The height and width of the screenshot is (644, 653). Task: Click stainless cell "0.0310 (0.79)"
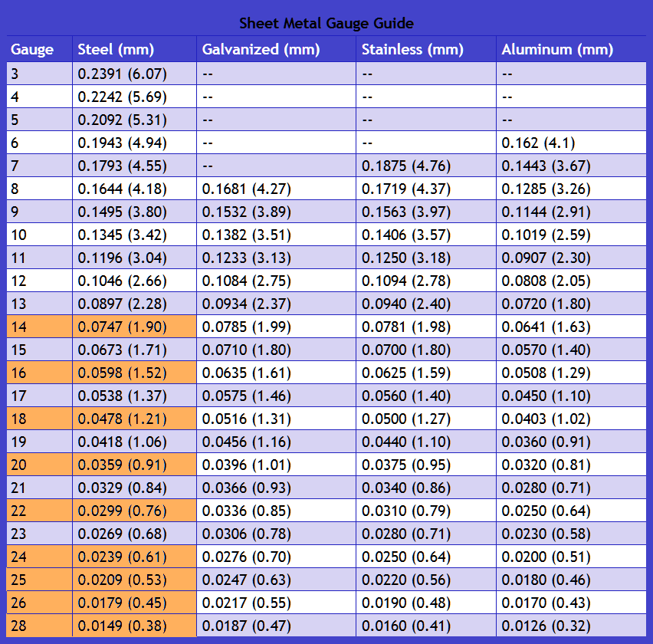point(426,511)
